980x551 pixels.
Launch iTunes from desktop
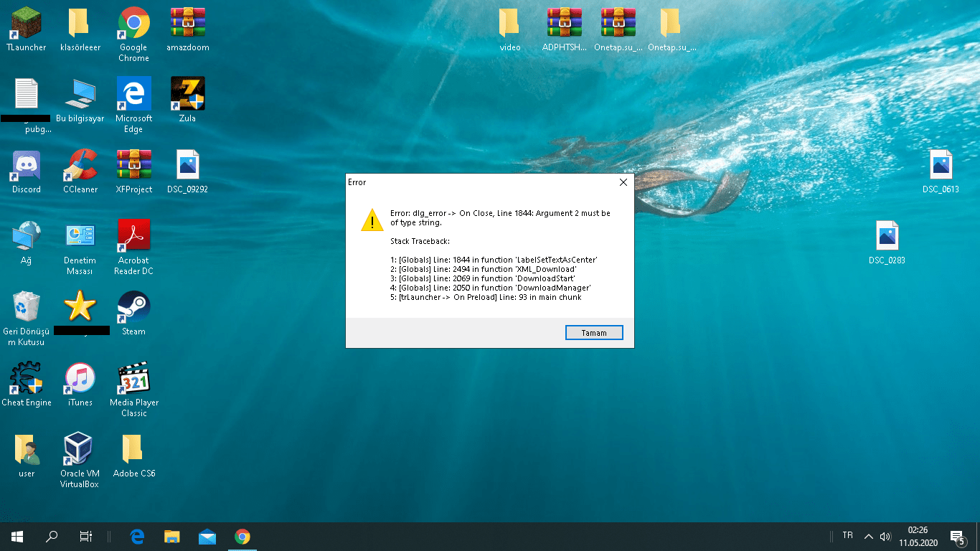click(80, 385)
